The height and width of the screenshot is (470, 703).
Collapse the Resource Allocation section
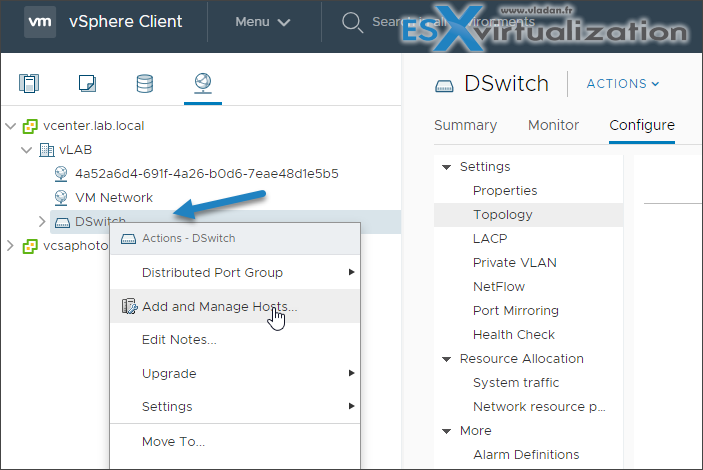point(447,359)
